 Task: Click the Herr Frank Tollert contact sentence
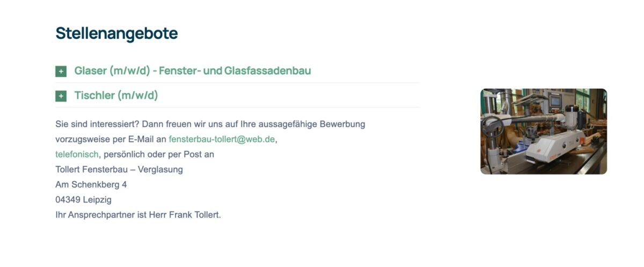pos(138,214)
